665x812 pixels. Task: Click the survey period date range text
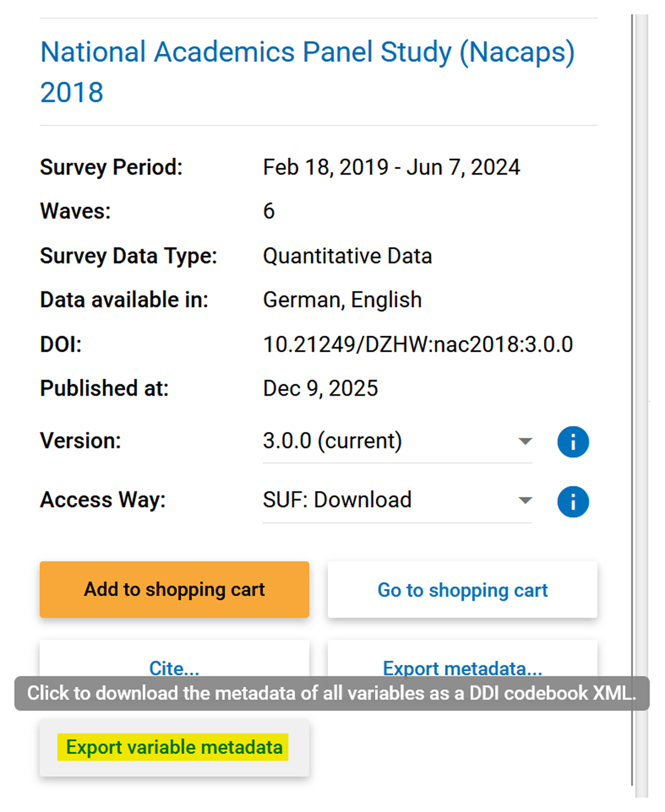pos(391,167)
